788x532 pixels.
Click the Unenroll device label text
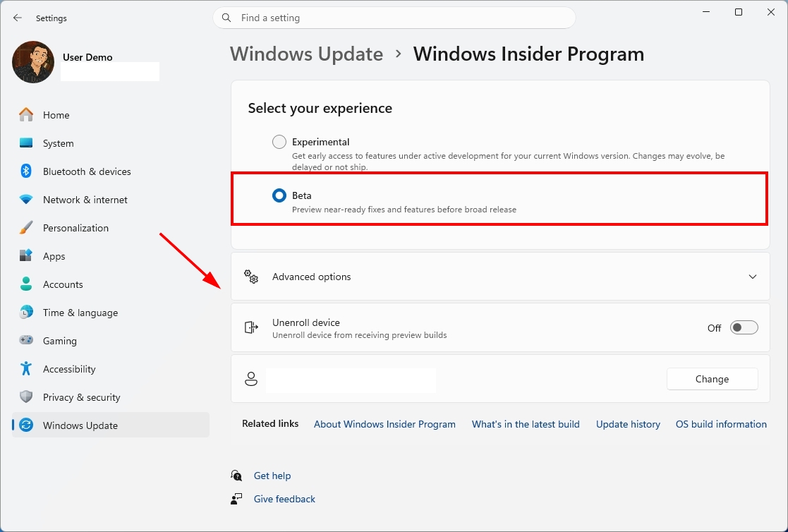tap(306, 322)
